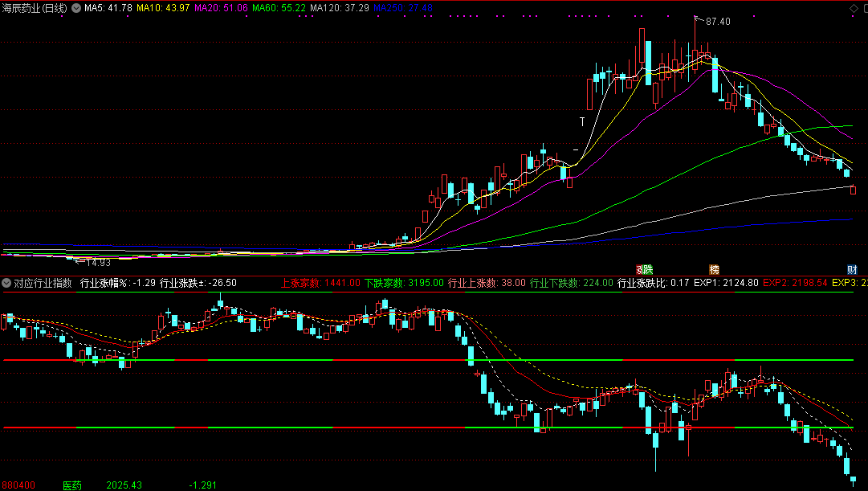Click the diamond icon at chart top right
Viewport: 868px width, 491px height.
click(853, 8)
